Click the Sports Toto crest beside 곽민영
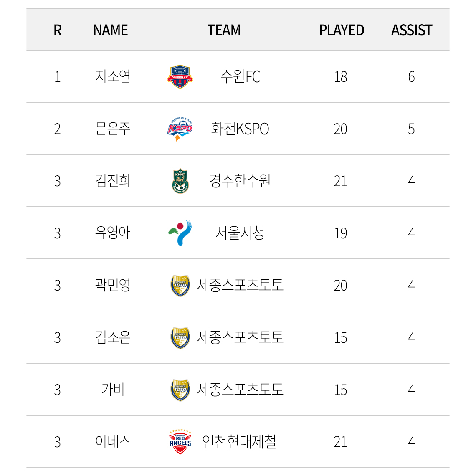 pyautogui.click(x=180, y=285)
